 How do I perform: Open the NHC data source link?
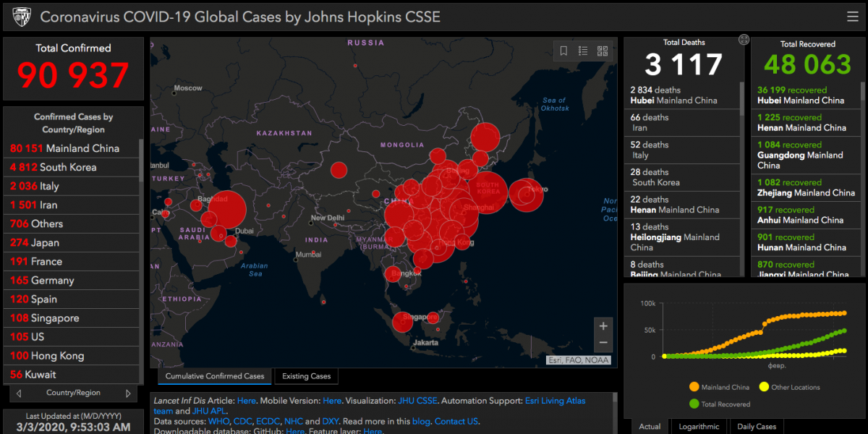tap(293, 421)
